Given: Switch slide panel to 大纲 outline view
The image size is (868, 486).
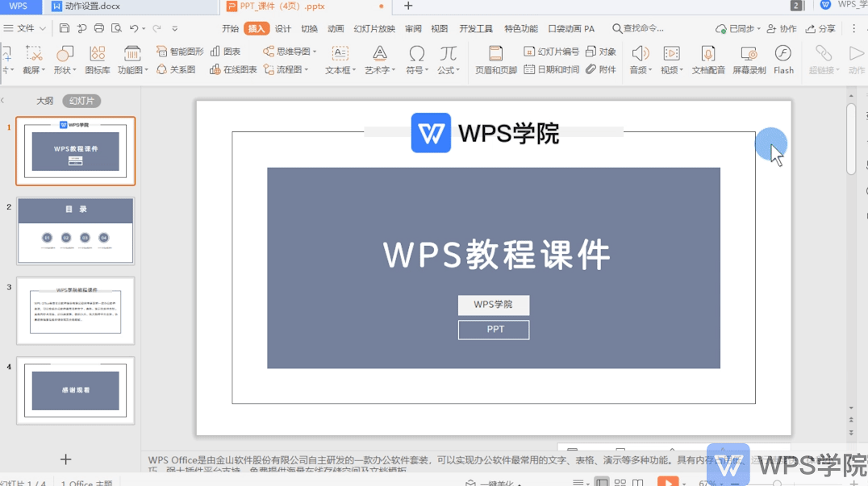Looking at the screenshot, I should click(x=45, y=101).
